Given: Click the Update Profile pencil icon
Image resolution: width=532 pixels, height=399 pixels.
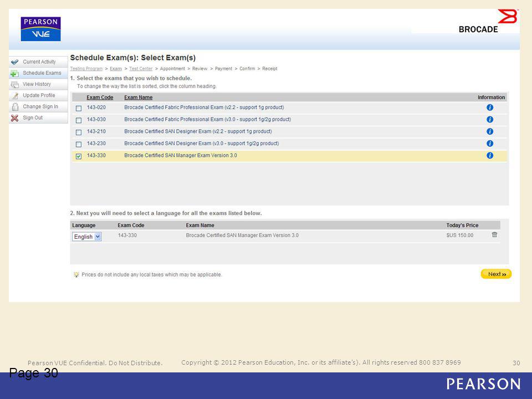Looking at the screenshot, I should tap(14, 96).
